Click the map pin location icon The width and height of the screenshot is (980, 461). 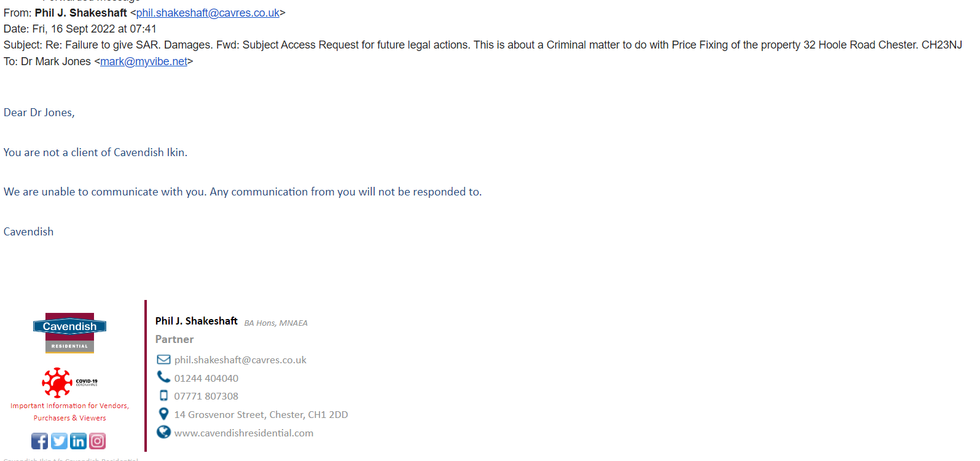click(x=163, y=414)
